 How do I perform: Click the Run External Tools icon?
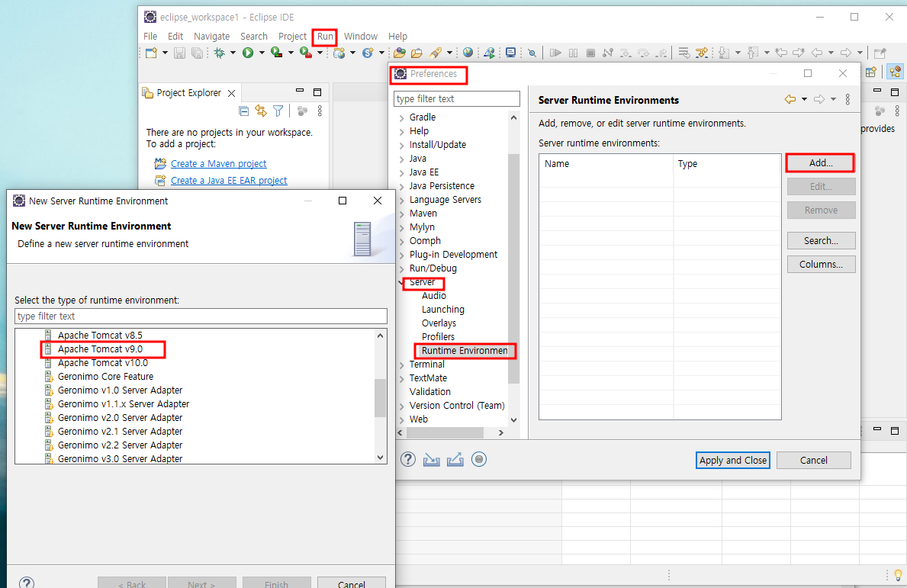click(x=305, y=53)
